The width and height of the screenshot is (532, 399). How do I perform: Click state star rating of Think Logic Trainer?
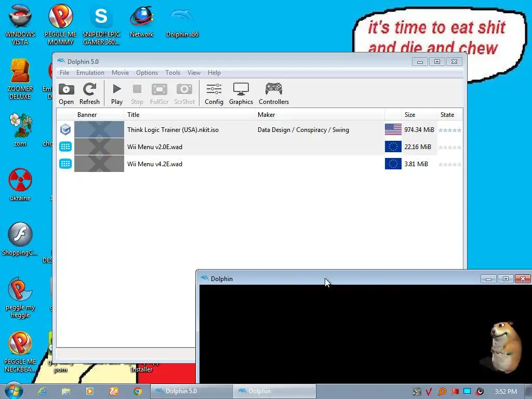(x=449, y=130)
